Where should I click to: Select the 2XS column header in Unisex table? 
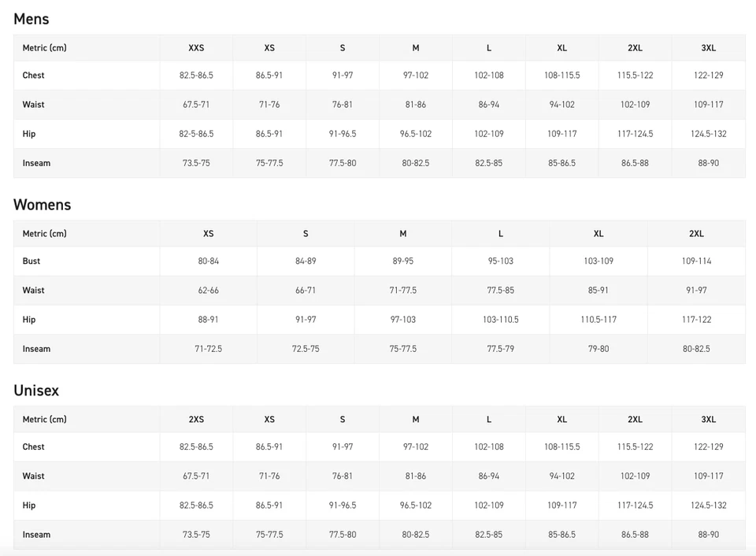pyautogui.click(x=196, y=420)
